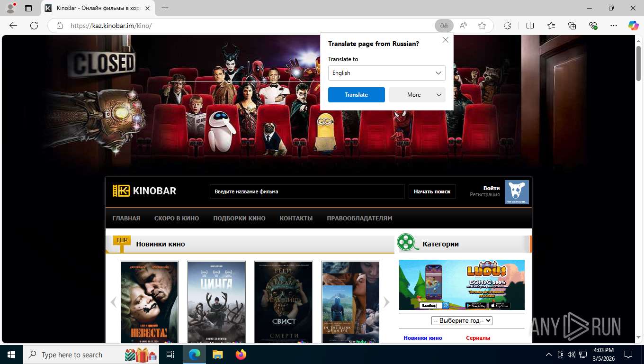Open Extensions puzzle icon
This screenshot has height=364, width=644.
coord(507,26)
